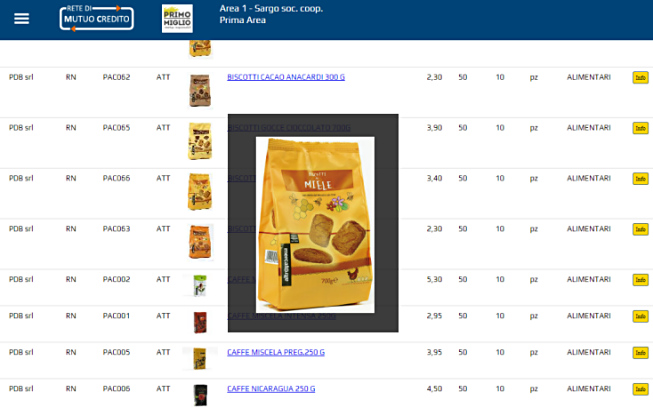Click the price 2,95 in PAC001 row

[434, 316]
